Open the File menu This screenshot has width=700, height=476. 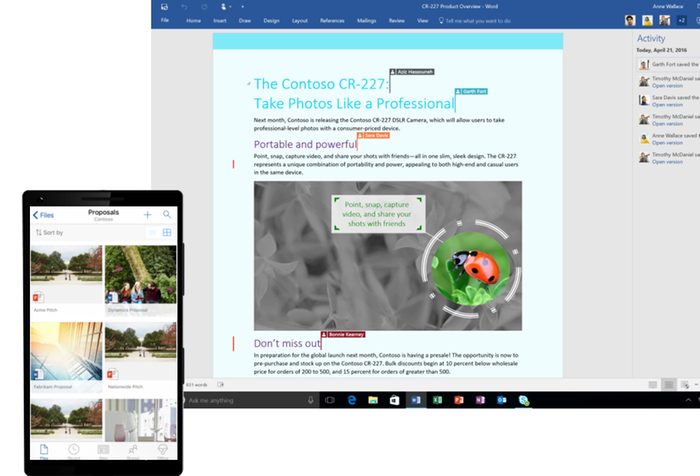point(165,21)
